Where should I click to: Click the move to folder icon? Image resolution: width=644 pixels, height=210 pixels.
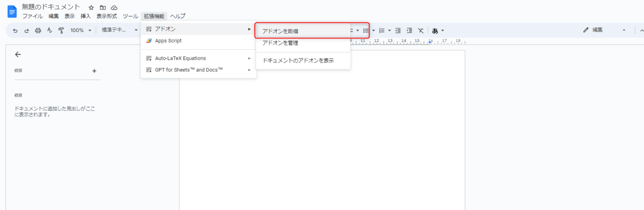pos(103,8)
